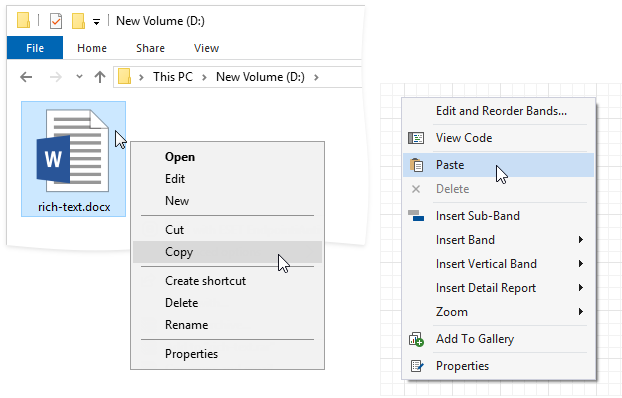This screenshot has height=398, width=622.
Task: Choose Paste in the report designer menu
Action: (x=499, y=165)
